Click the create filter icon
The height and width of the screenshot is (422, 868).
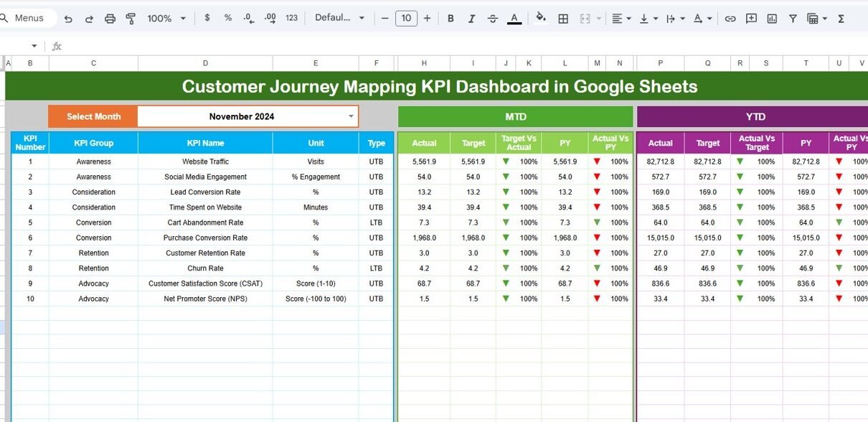coord(793,19)
